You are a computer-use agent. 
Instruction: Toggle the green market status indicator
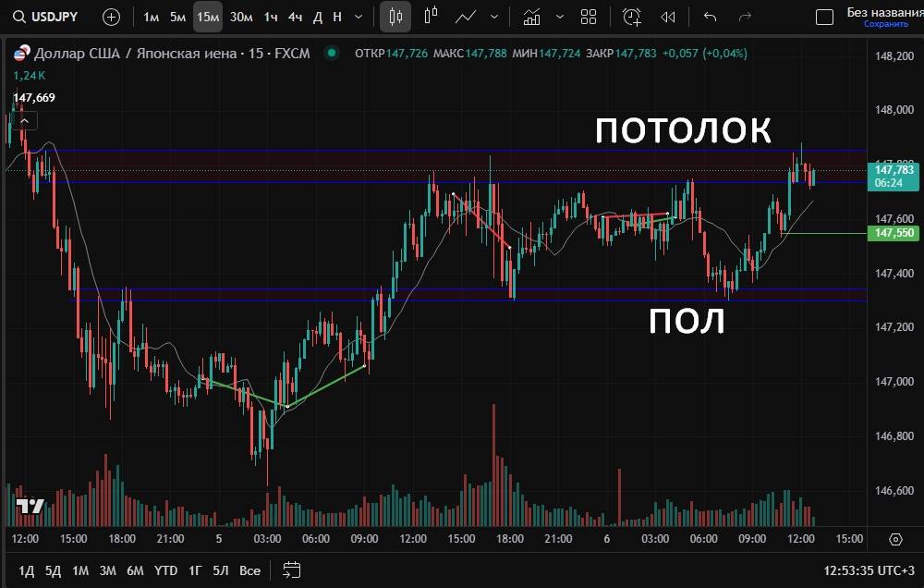(331, 54)
